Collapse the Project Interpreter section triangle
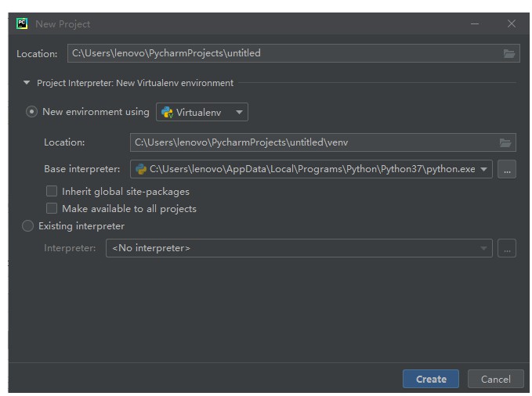This screenshot has width=532, height=396. point(27,82)
